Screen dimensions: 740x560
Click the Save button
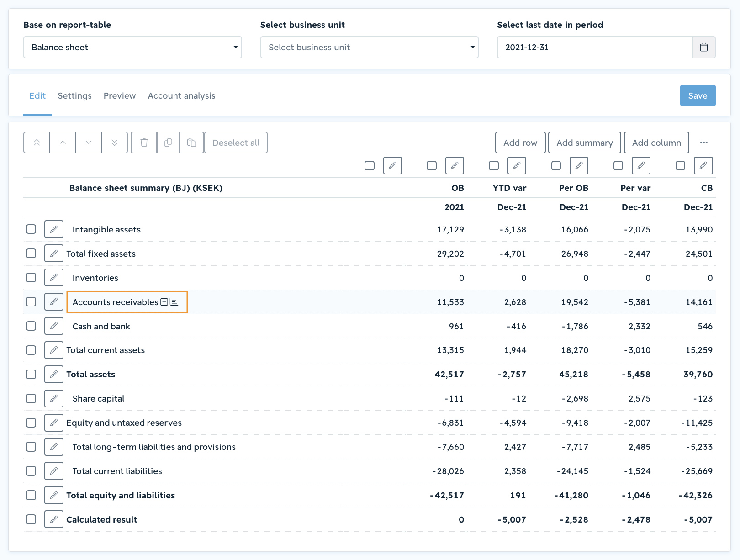point(698,95)
